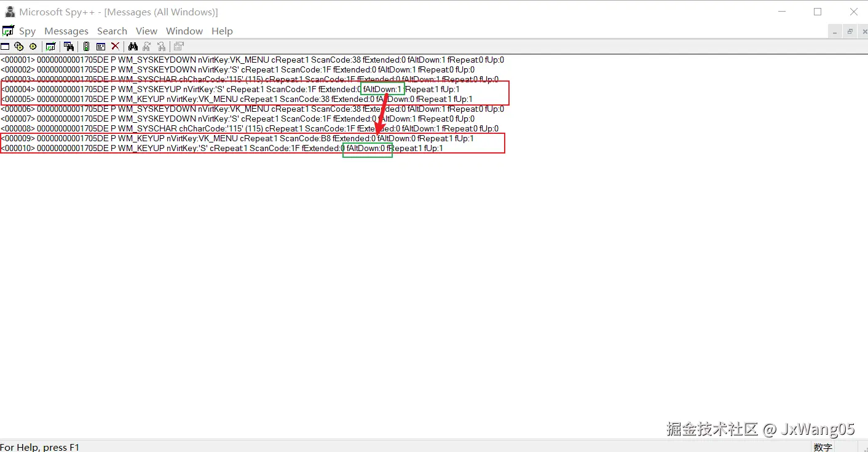
Task: Select message row <000005> WM_KEYUP VK_MENU
Action: coord(237,99)
